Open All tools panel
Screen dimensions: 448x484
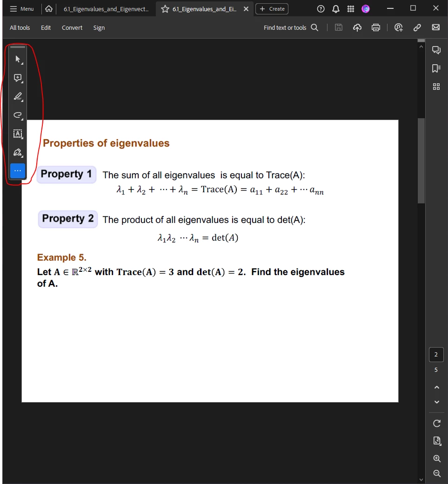point(20,27)
